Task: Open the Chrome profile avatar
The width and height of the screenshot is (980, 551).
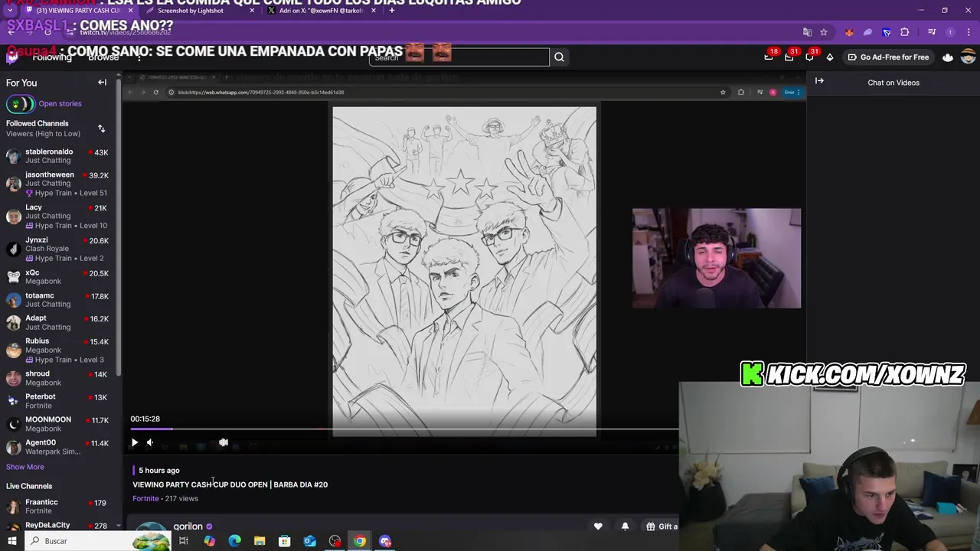Action: tap(950, 32)
